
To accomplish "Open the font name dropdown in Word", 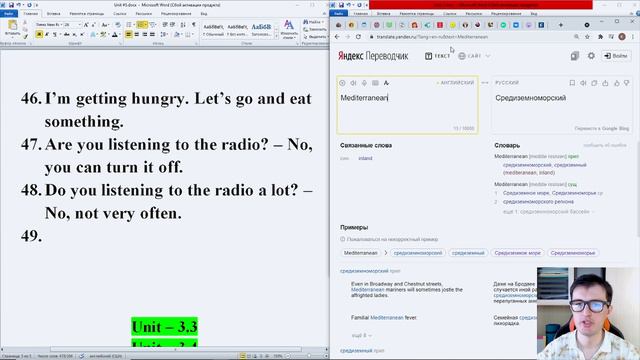I will [62, 25].
